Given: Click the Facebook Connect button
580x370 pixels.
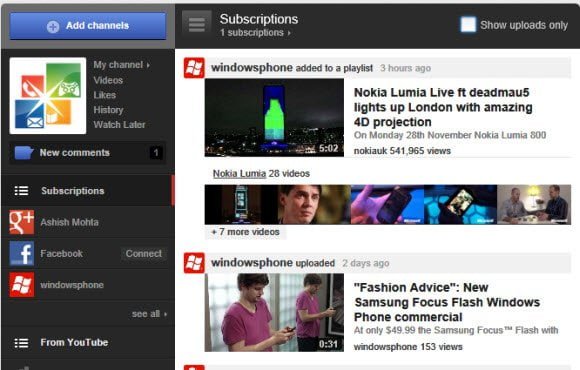Looking at the screenshot, I should coord(144,253).
